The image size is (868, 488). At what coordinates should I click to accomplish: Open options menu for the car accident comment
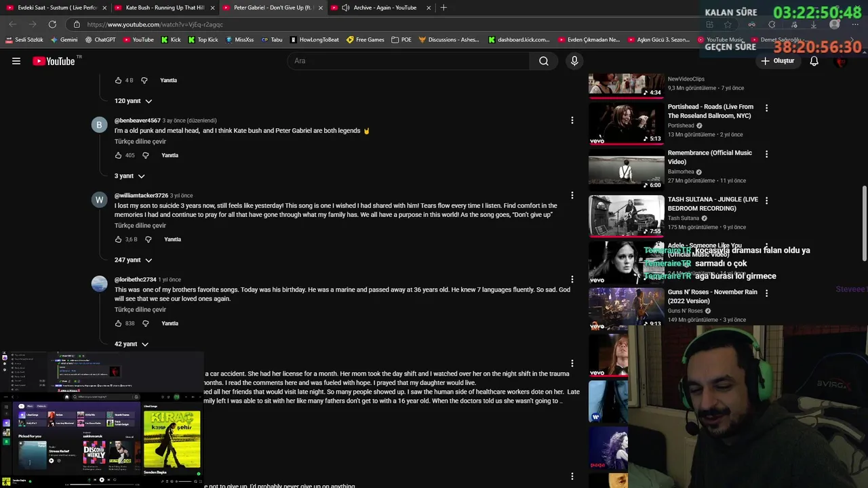[x=572, y=363]
